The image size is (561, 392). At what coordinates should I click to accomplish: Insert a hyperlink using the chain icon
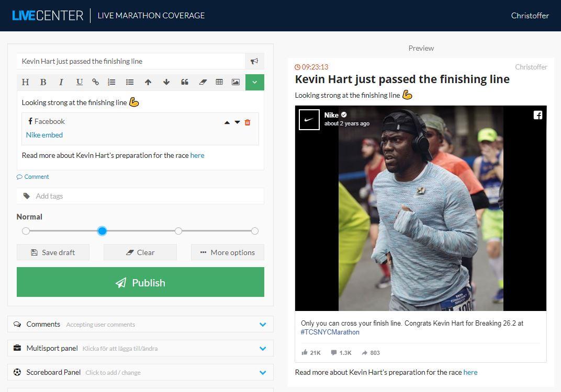pos(95,82)
